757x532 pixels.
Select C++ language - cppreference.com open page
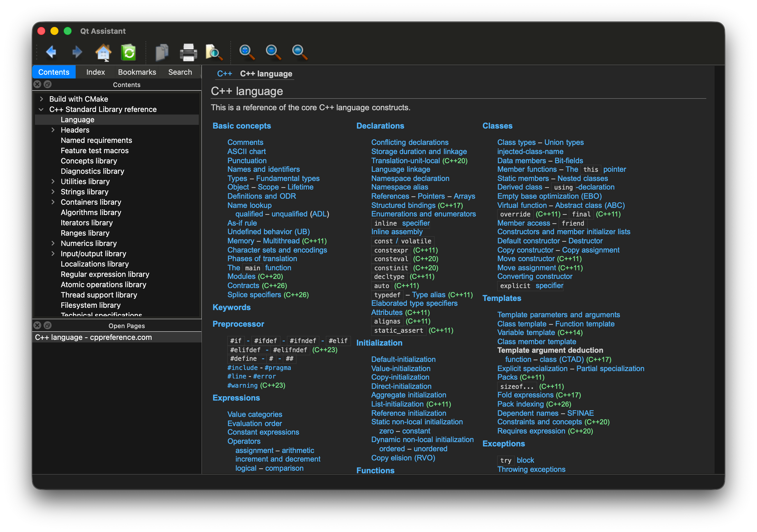(117, 337)
